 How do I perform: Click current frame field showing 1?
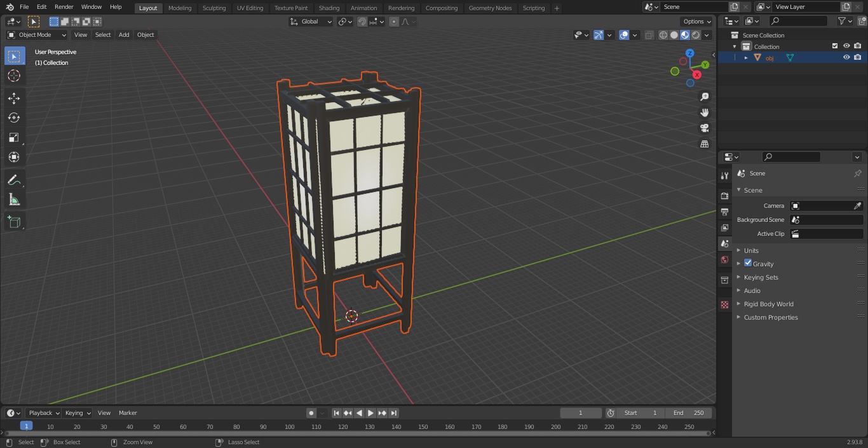[581, 413]
